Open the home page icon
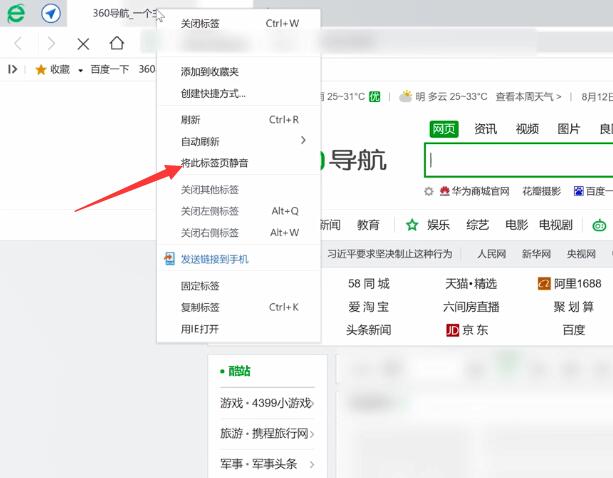613x478 pixels. (x=117, y=43)
